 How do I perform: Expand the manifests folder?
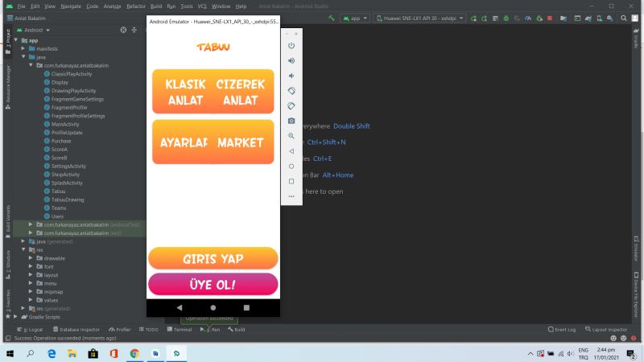coord(23,48)
